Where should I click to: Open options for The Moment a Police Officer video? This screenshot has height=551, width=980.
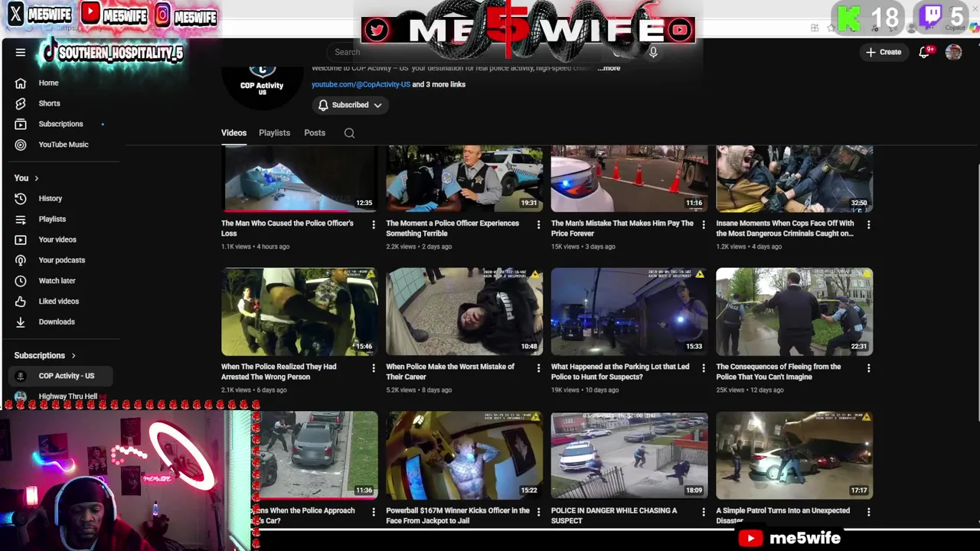coord(538,225)
